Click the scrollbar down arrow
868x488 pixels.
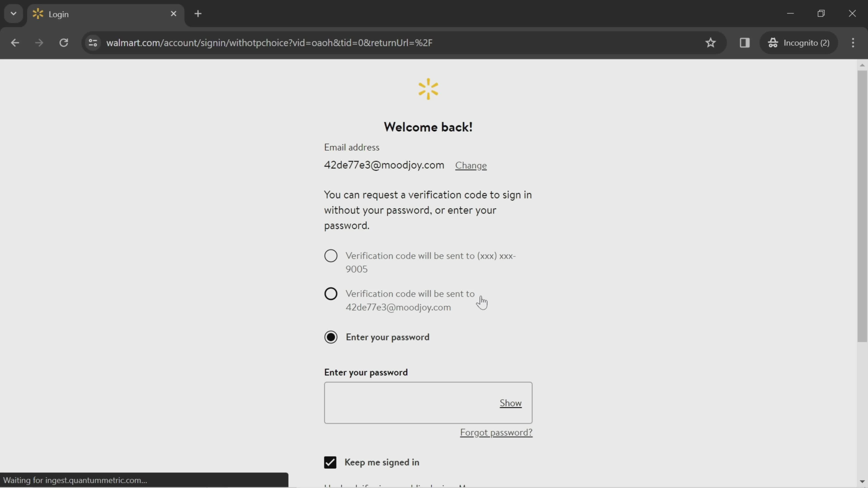tap(862, 482)
